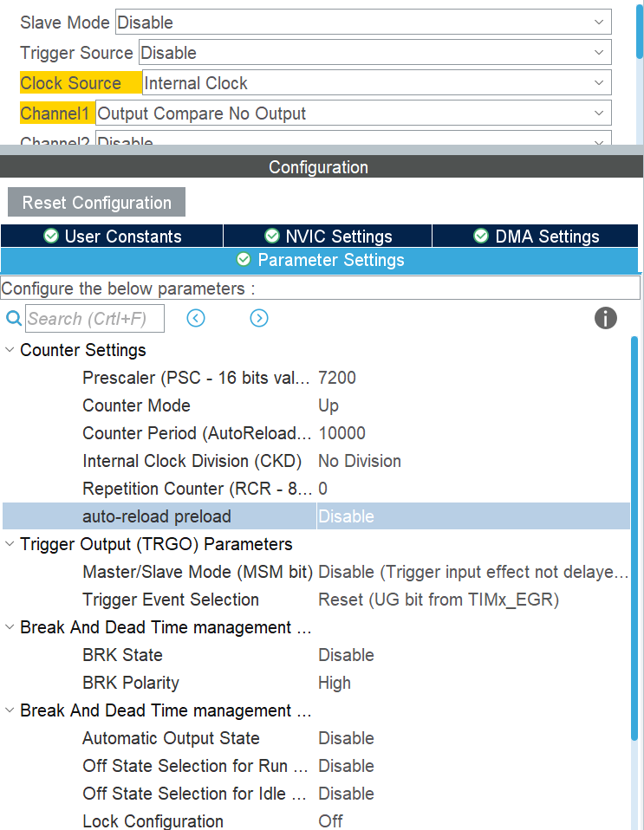Viewport: 644px width, 830px height.
Task: Click Trigger Event Selection value Reset
Action: click(439, 600)
